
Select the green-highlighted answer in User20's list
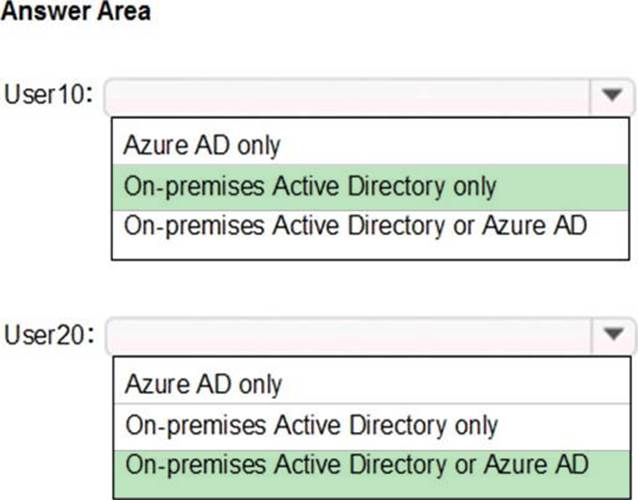[x=355, y=464]
